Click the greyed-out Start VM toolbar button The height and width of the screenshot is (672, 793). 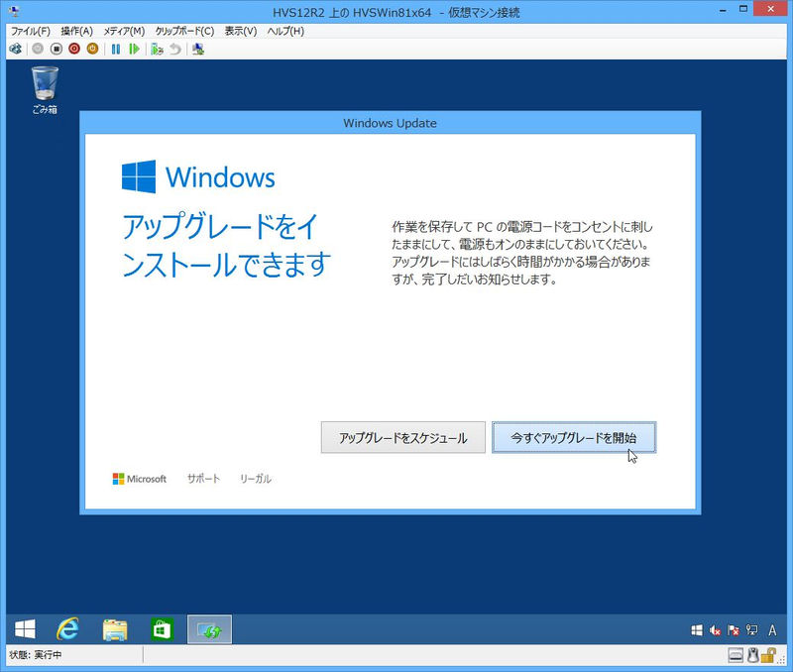coord(38,49)
